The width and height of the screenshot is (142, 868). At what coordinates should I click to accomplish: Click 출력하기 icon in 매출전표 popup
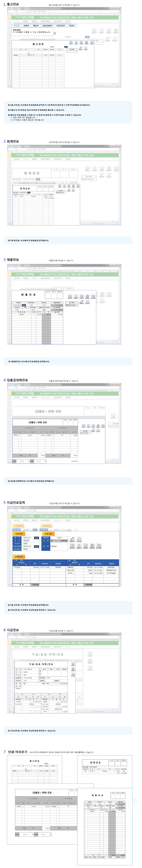coord(87,297)
